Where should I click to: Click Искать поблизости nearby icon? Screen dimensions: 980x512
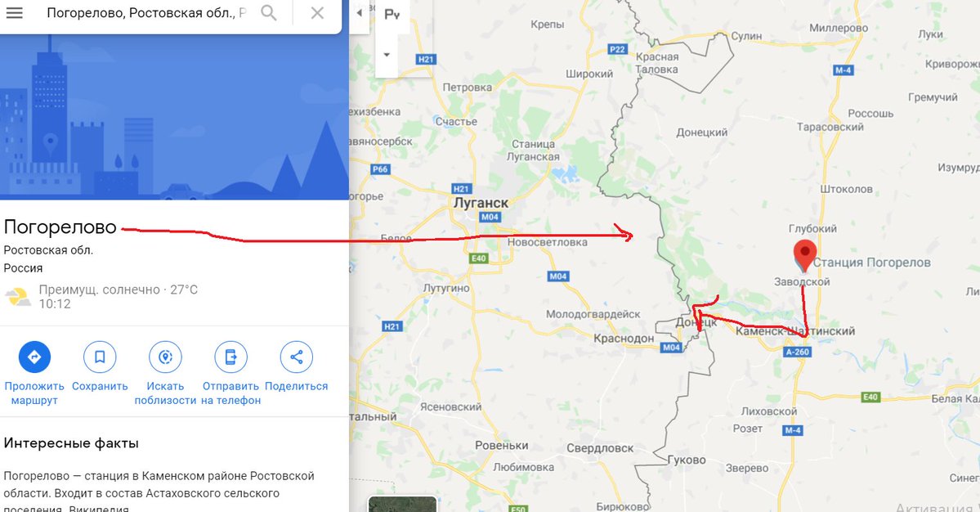(166, 357)
